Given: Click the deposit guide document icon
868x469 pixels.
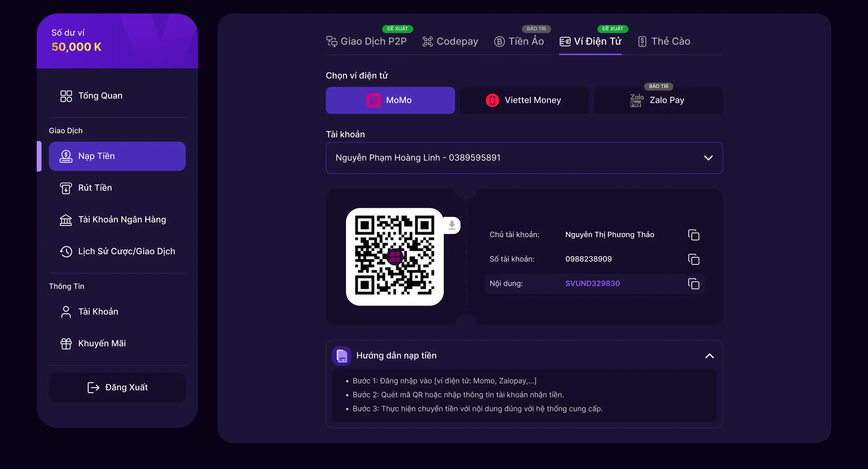Looking at the screenshot, I should (x=342, y=356).
